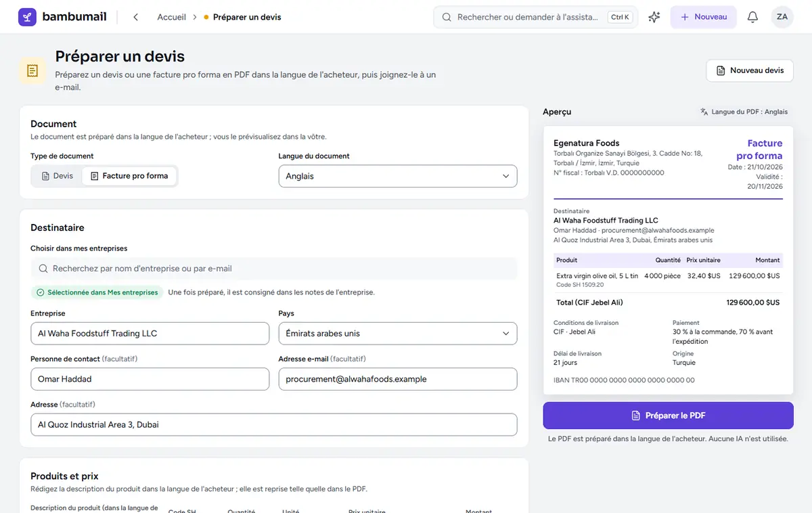This screenshot has width=812, height=513.
Task: Edit the Adresse field
Action: [x=274, y=424]
